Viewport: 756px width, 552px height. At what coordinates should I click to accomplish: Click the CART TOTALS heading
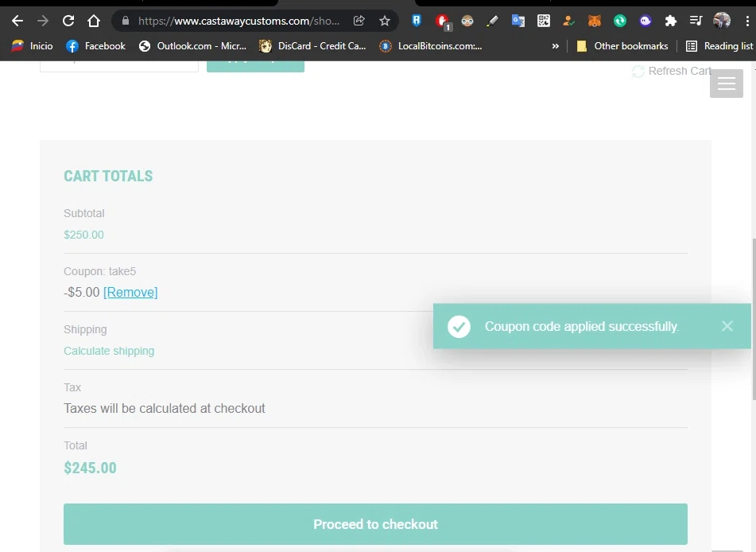tap(108, 176)
